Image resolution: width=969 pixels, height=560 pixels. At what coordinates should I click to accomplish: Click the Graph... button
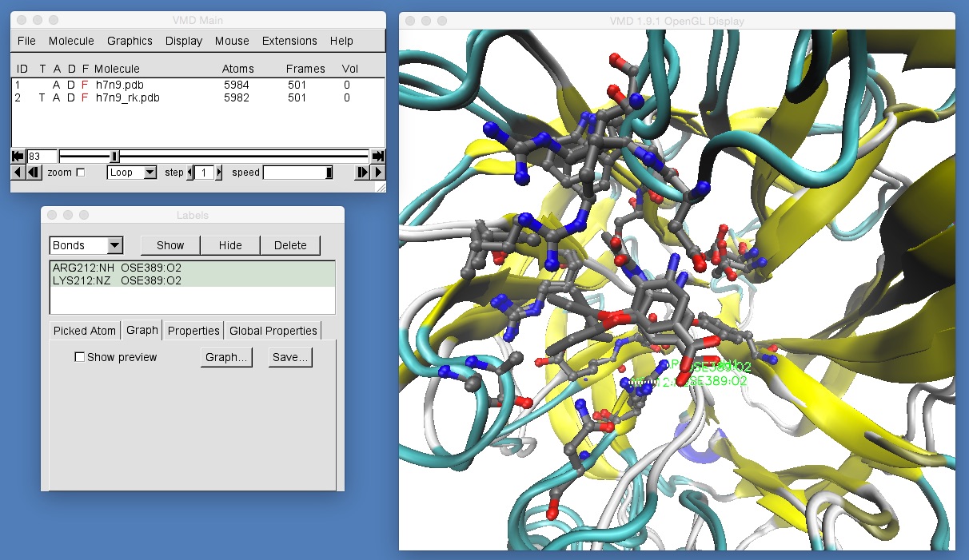227,357
